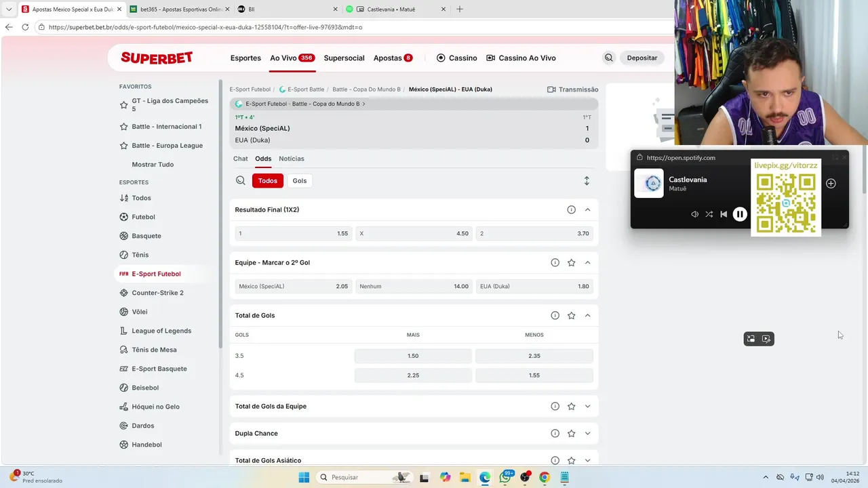This screenshot has height=488, width=868.
Task: Bet on home win 1 at 1.55
Action: click(x=293, y=233)
